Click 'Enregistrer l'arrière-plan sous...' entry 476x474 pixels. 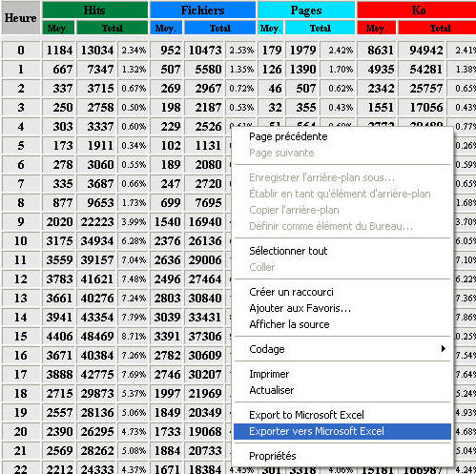click(342, 177)
